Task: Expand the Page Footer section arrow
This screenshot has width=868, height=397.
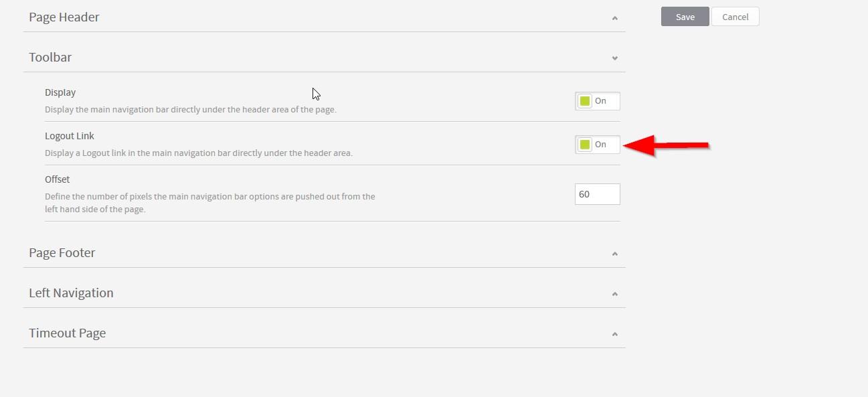Action: point(614,254)
